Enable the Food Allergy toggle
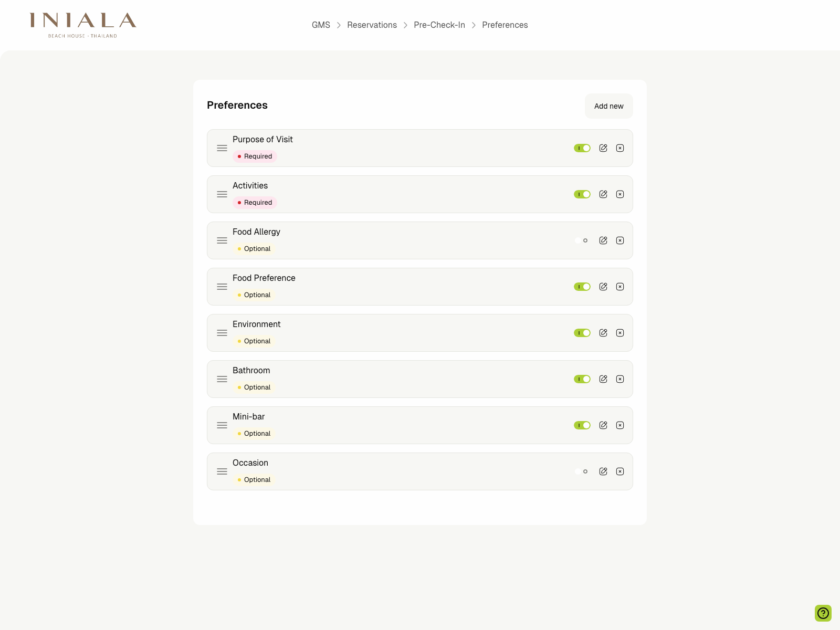This screenshot has height=630, width=840. [x=582, y=240]
